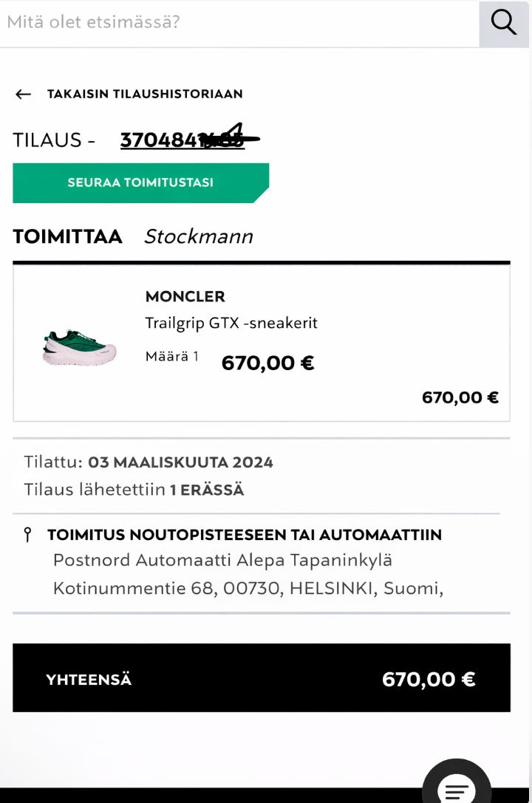This screenshot has width=532, height=803.
Task: Tap the Toimitus noutopisteeseen tai automaattiin heading
Action: click(244, 535)
